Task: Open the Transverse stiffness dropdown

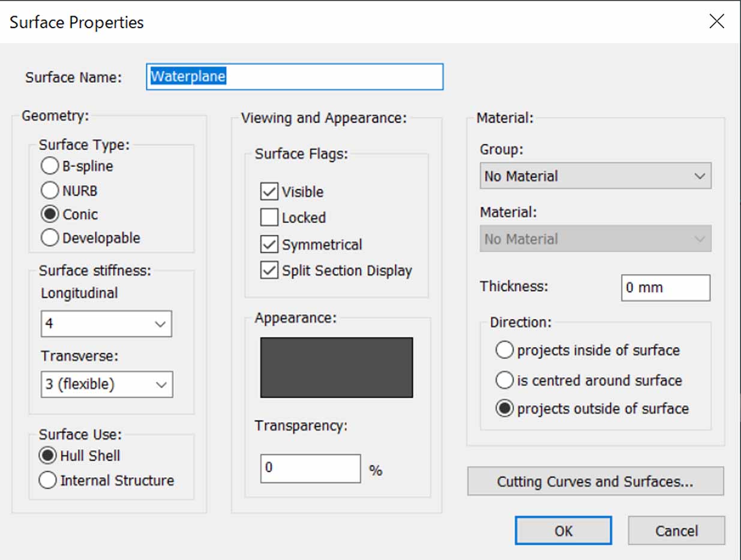Action: tap(107, 384)
